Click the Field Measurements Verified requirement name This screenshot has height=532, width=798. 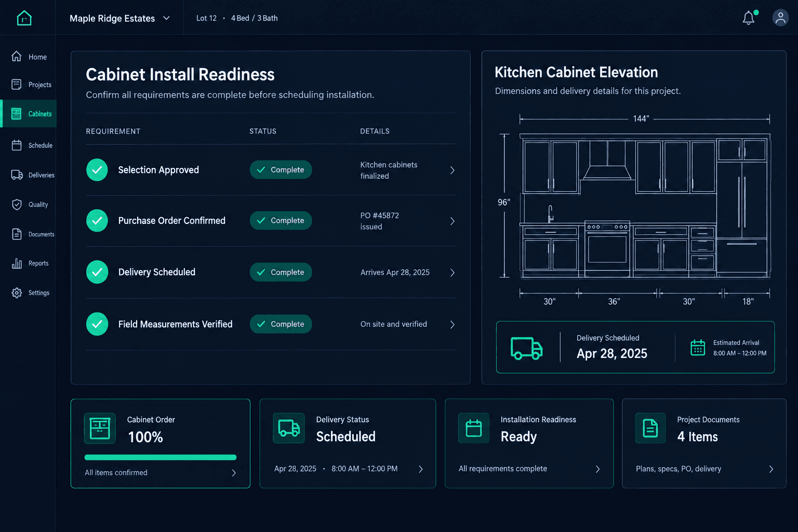click(176, 324)
